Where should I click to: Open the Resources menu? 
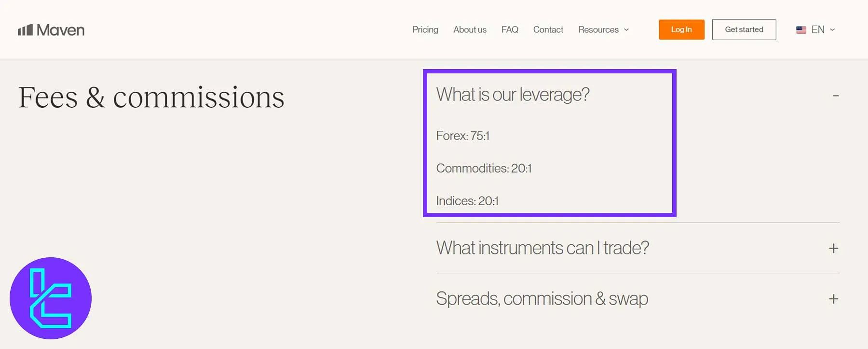pos(598,30)
